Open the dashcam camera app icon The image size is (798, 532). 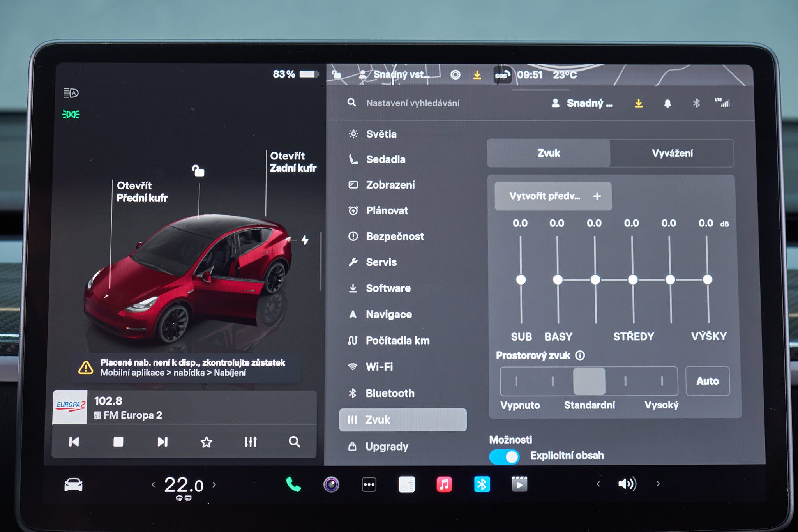[331, 484]
